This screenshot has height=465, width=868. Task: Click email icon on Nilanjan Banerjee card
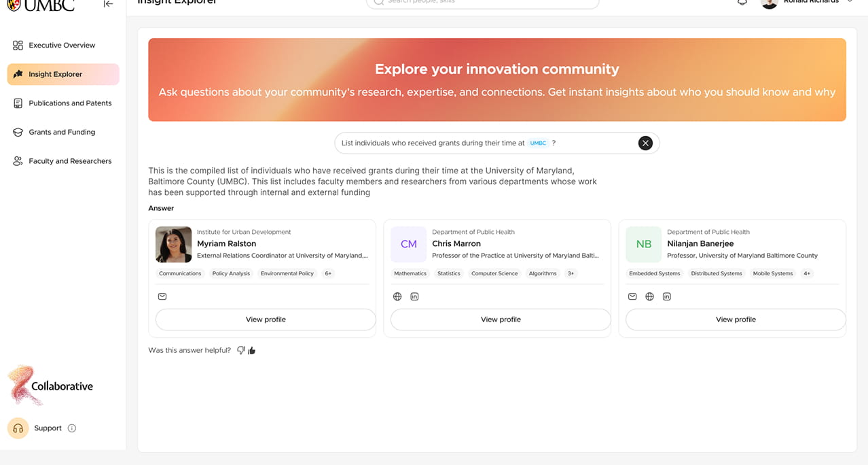click(x=632, y=296)
